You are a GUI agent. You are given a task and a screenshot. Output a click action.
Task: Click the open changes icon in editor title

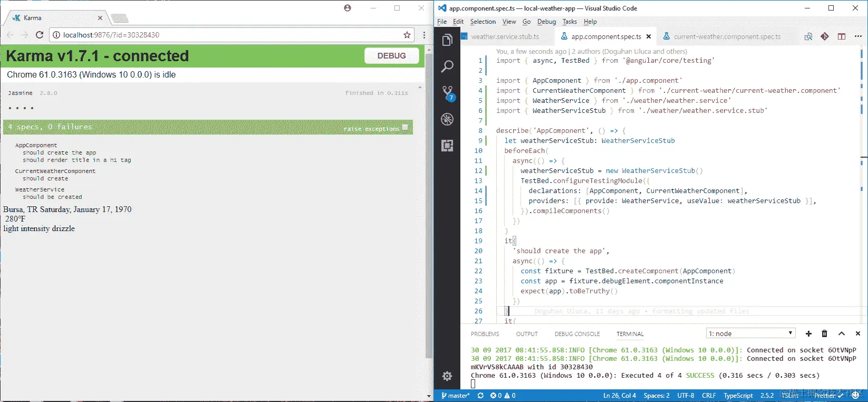coord(808,36)
